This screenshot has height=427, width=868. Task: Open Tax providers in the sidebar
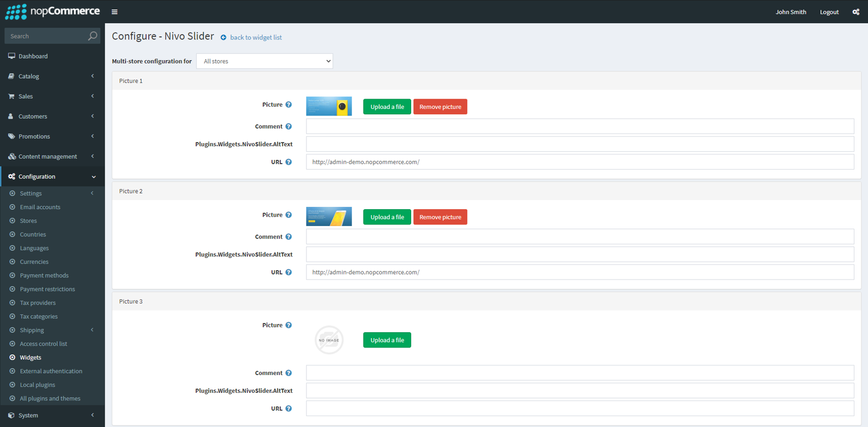click(x=38, y=303)
